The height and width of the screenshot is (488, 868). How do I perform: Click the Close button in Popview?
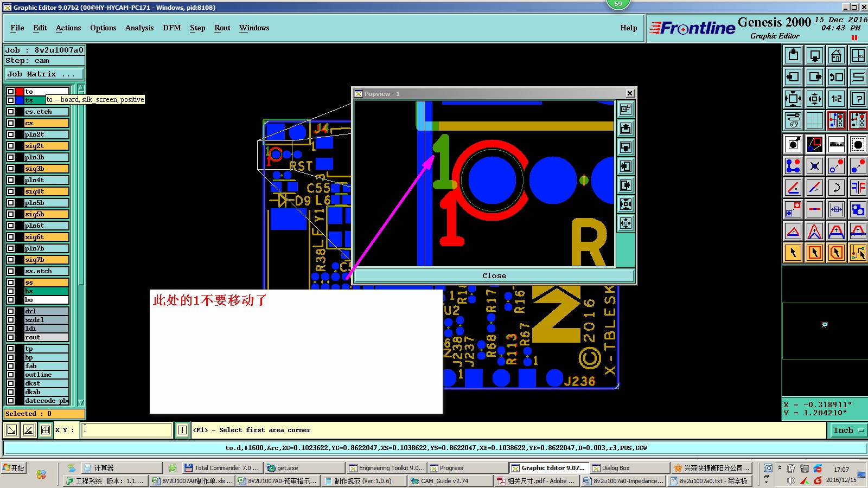(x=494, y=275)
